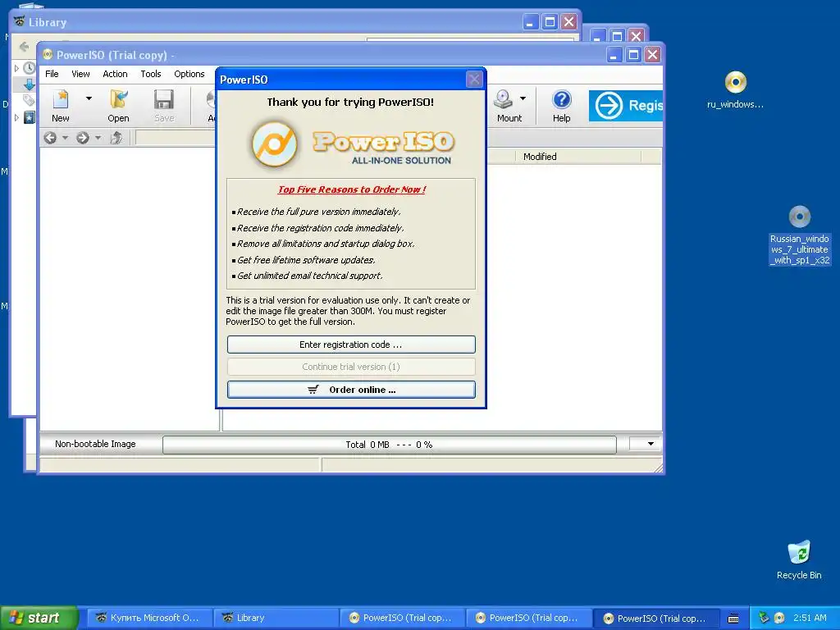Click the Forward navigation arrow in PowerISO
The width and height of the screenshot is (840, 630).
point(83,138)
